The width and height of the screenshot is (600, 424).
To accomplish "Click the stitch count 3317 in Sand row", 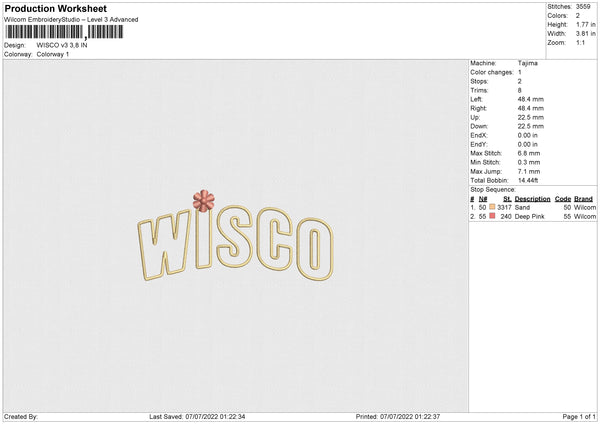I will (x=504, y=207).
